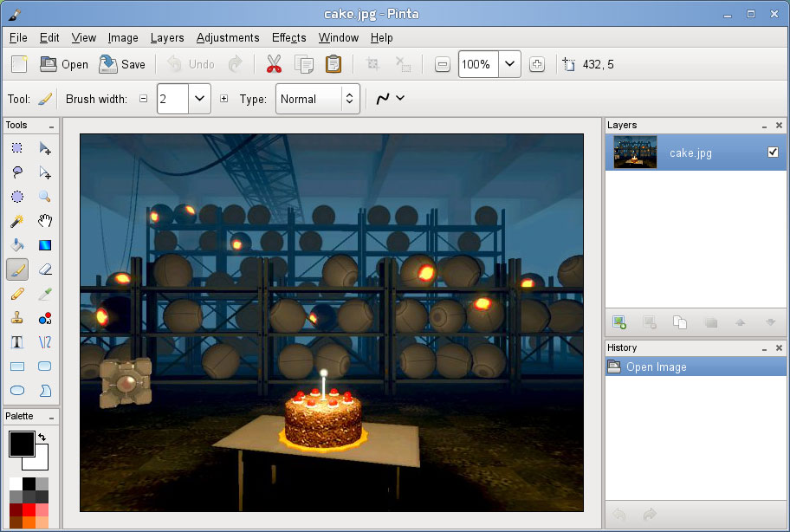The height and width of the screenshot is (532, 790).
Task: Open the brush Type combo box
Action: click(317, 99)
